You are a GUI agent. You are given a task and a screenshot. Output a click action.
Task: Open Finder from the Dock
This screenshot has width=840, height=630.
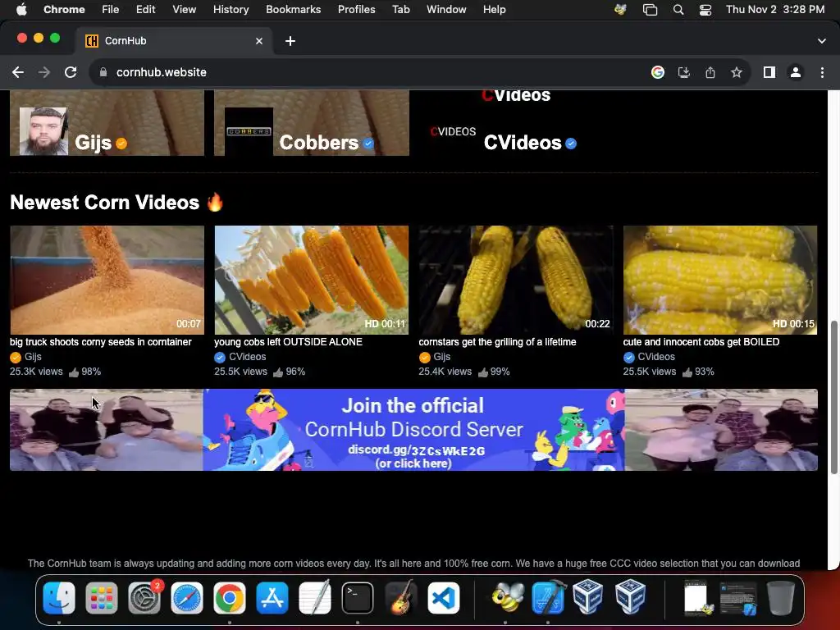point(59,597)
